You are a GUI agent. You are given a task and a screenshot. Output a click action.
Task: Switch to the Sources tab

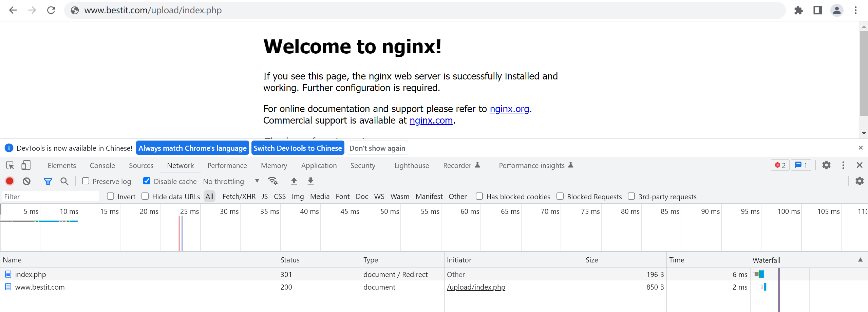coord(141,165)
